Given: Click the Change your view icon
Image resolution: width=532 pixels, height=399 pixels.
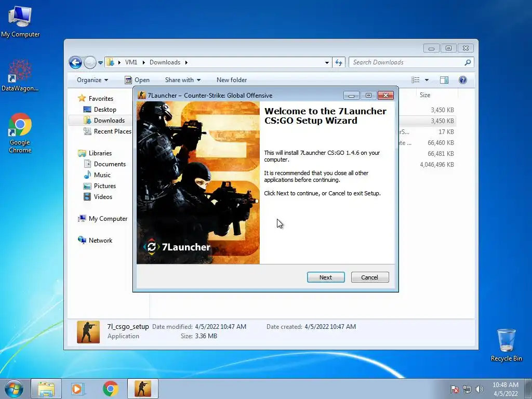Looking at the screenshot, I should tap(415, 80).
